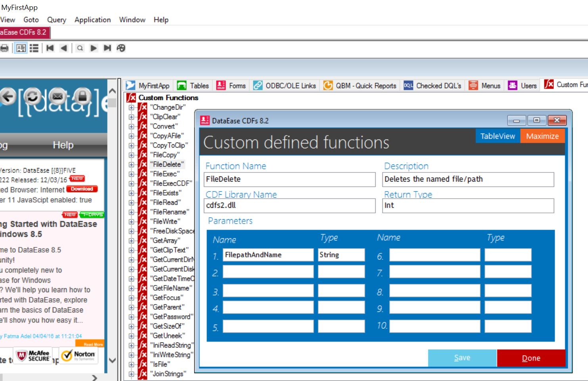This screenshot has height=381, width=588.
Task: Open the Checked DQL's tab
Action: click(432, 86)
